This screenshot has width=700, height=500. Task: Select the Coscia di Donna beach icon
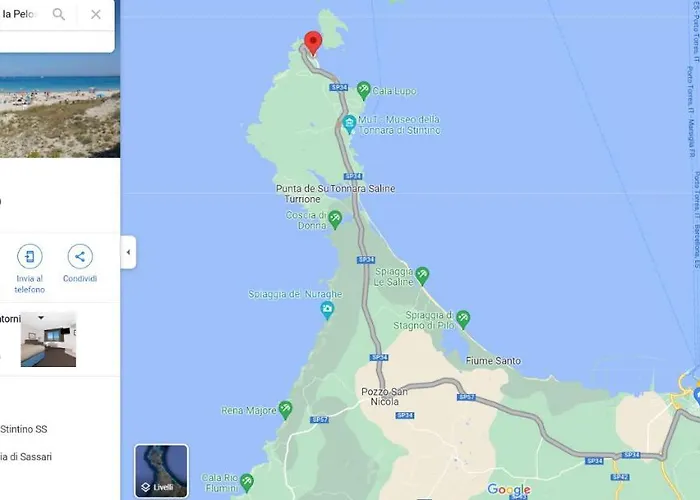[x=335, y=220]
